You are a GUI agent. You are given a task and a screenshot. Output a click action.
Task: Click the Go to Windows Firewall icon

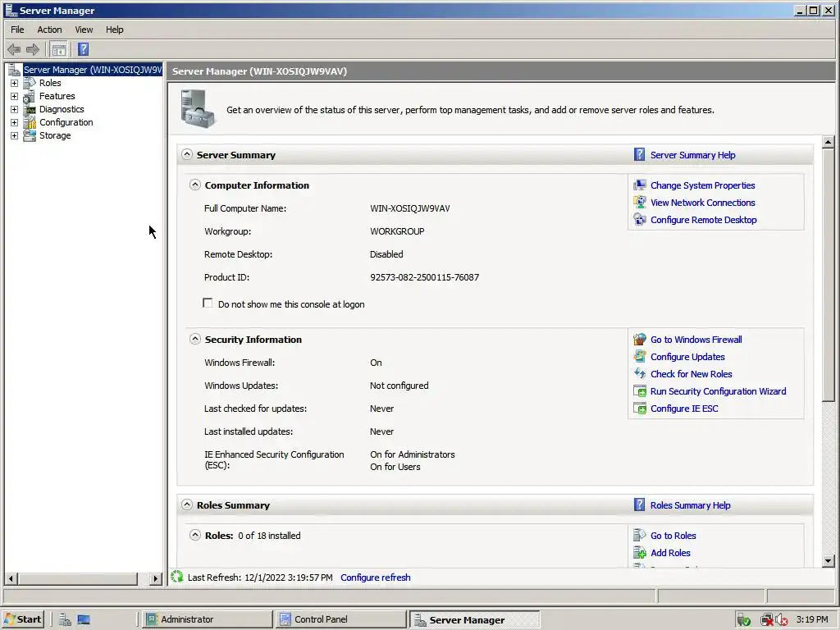[640, 340]
